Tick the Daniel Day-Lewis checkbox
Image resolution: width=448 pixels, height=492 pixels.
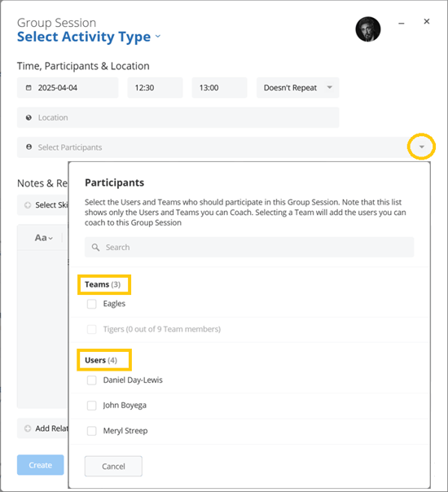(x=91, y=380)
